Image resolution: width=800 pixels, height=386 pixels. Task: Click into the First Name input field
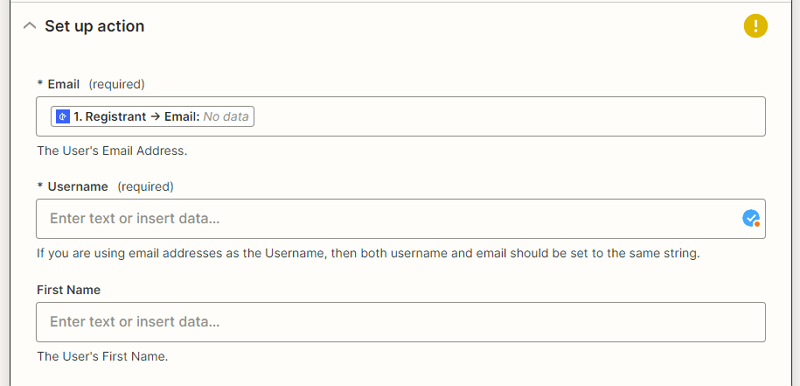[x=401, y=322]
